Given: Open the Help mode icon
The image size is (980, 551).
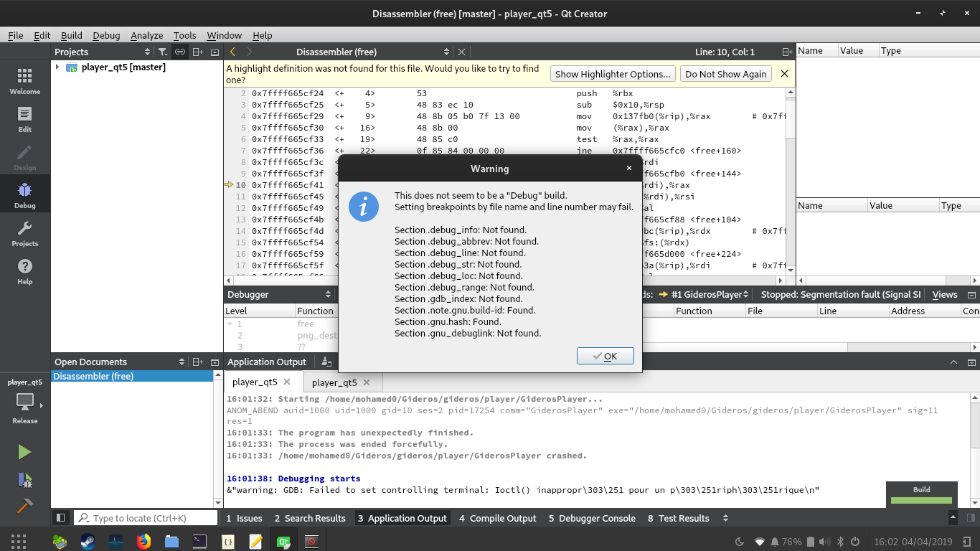Looking at the screenshot, I should point(24,270).
